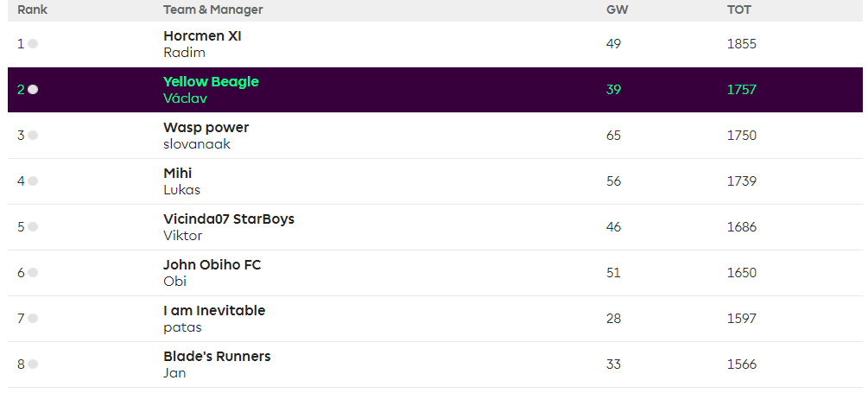The width and height of the screenshot is (868, 393).
Task: Open the I am Inevitable team
Action: 214,311
